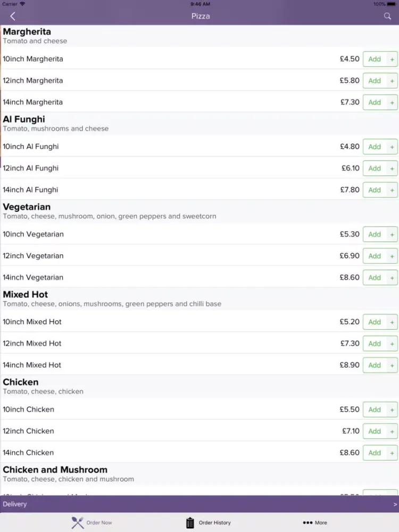This screenshot has height=532, width=399.
Task: Click the £6.10 price
Action: [x=351, y=168]
